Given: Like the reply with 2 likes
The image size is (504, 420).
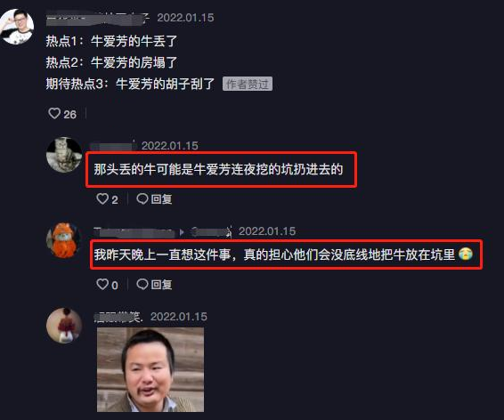Looking at the screenshot, I should click(102, 198).
